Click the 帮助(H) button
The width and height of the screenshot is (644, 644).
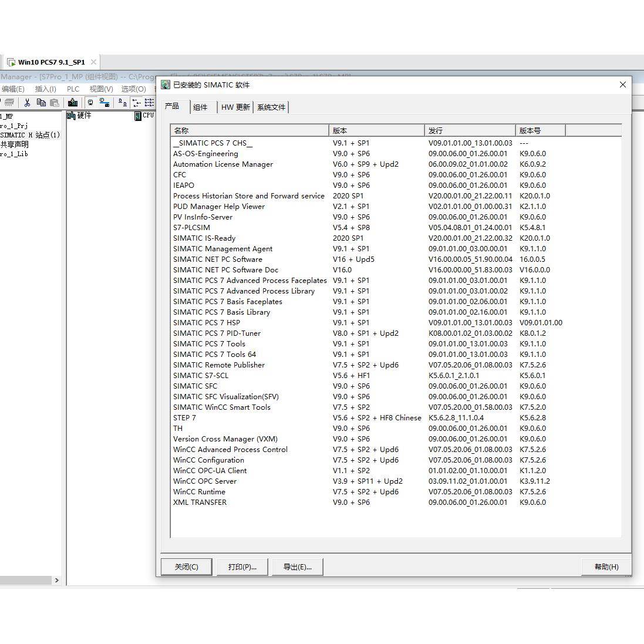[x=606, y=567]
